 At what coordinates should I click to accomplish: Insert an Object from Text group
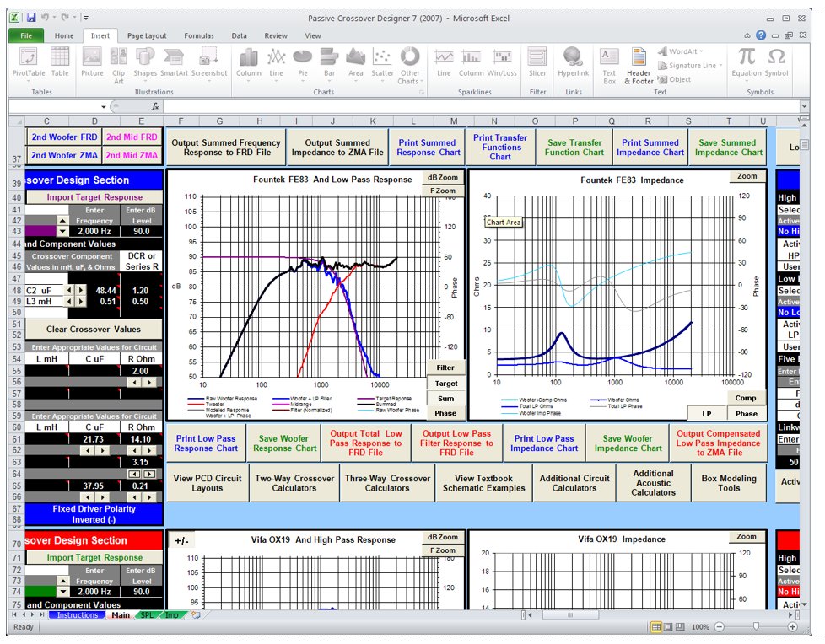click(x=675, y=79)
